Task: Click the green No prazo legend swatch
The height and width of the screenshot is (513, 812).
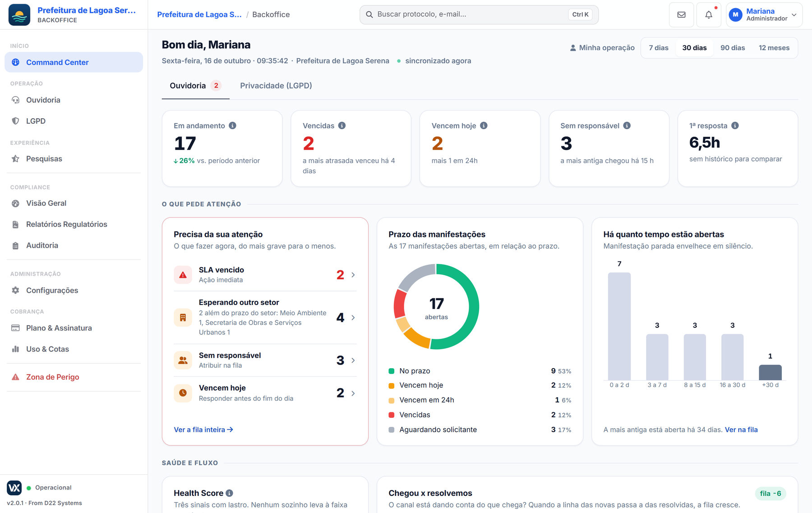Action: point(392,371)
